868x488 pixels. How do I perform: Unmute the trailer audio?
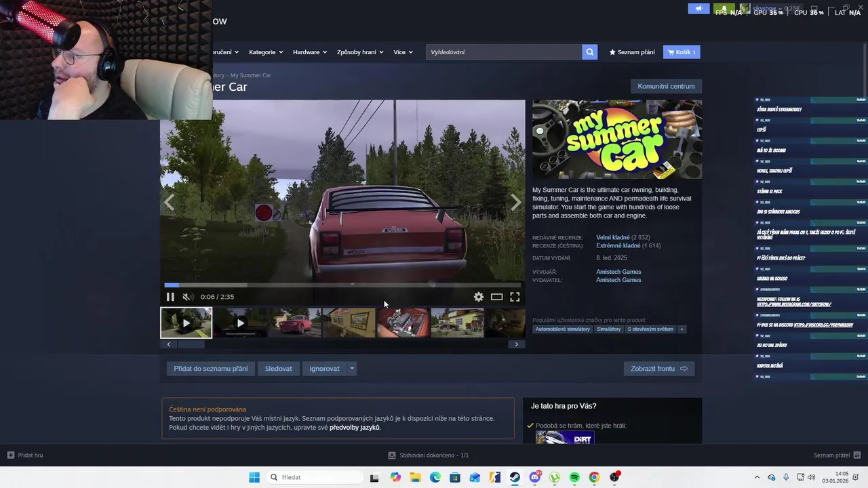tap(188, 297)
